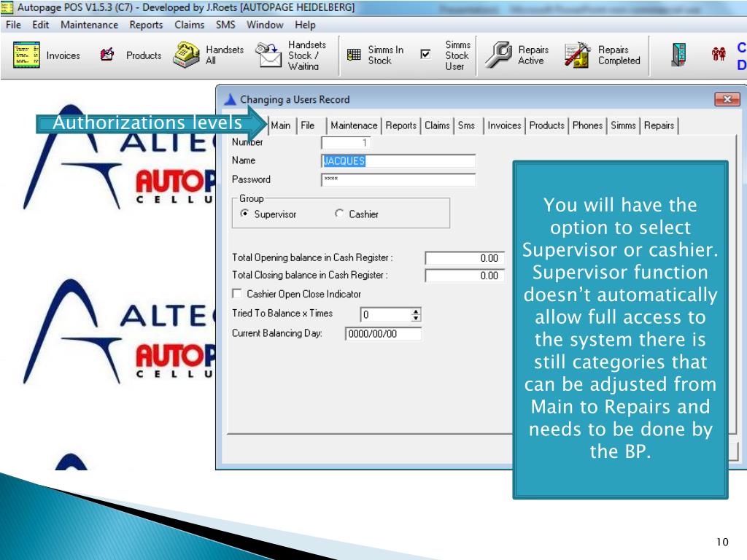The height and width of the screenshot is (560, 747).
Task: Switch to the File tab in Users Record
Action: tap(308, 125)
